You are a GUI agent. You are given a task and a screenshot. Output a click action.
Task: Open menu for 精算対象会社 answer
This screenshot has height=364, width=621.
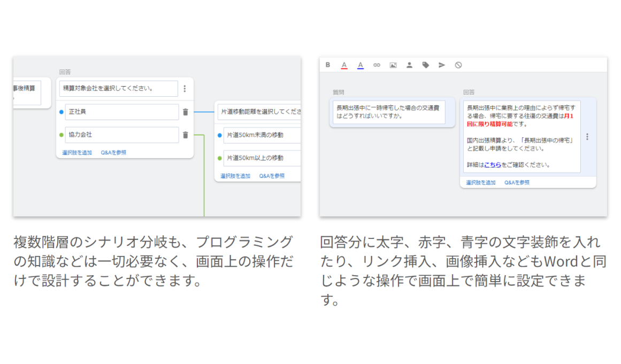tap(185, 89)
